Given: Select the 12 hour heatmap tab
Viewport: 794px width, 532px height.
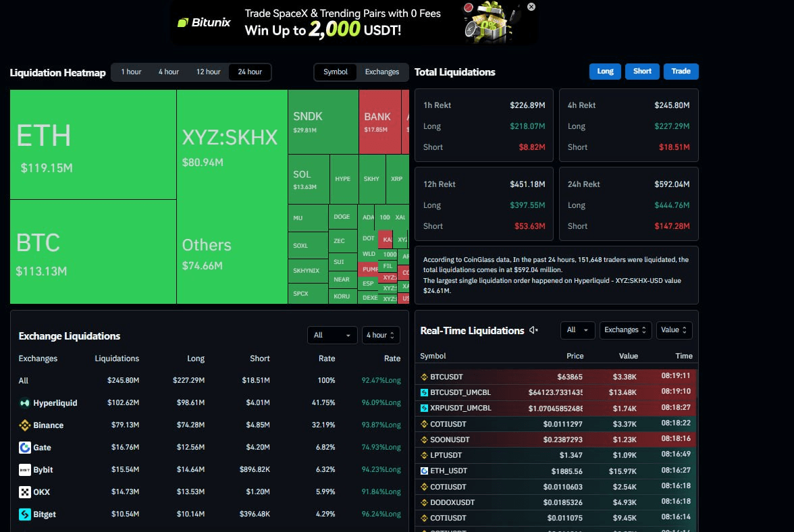Looking at the screenshot, I should (x=208, y=72).
